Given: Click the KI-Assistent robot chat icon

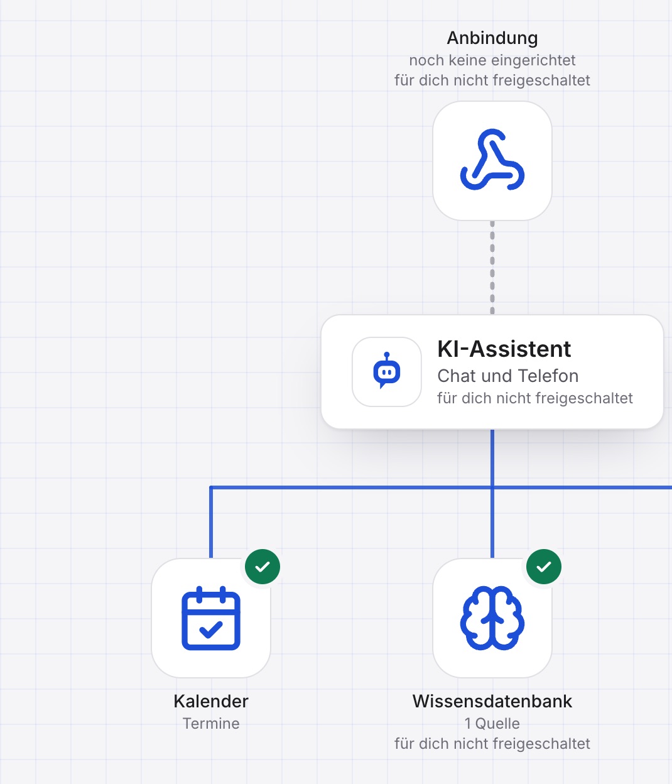Looking at the screenshot, I should pyautogui.click(x=387, y=372).
